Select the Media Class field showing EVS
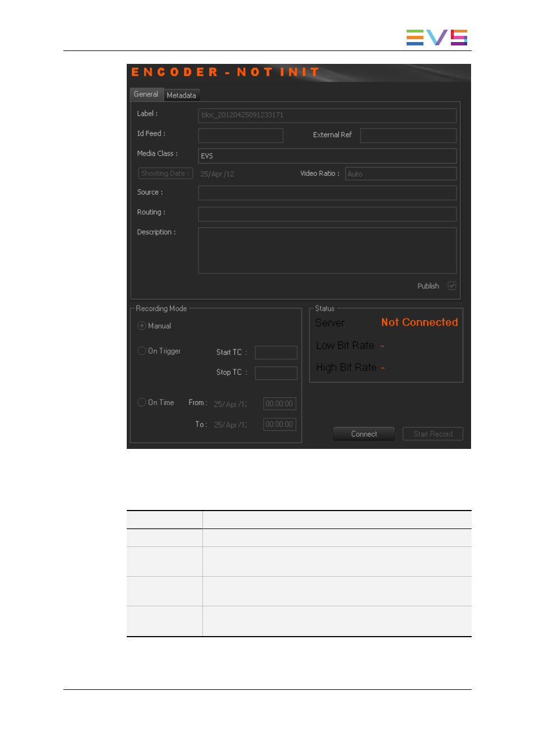 pyautogui.click(x=327, y=156)
